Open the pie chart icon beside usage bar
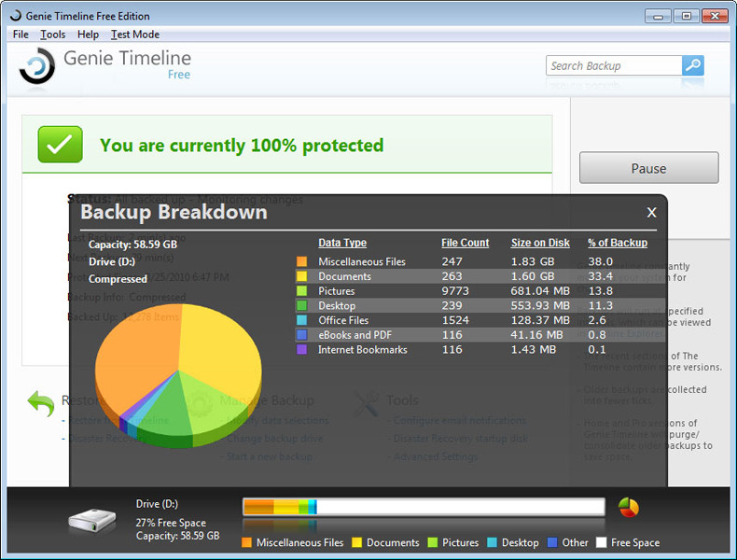This screenshot has height=560, width=737. click(x=629, y=508)
